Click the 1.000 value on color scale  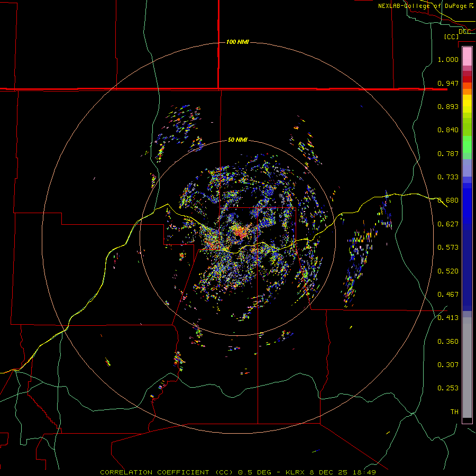448,59
